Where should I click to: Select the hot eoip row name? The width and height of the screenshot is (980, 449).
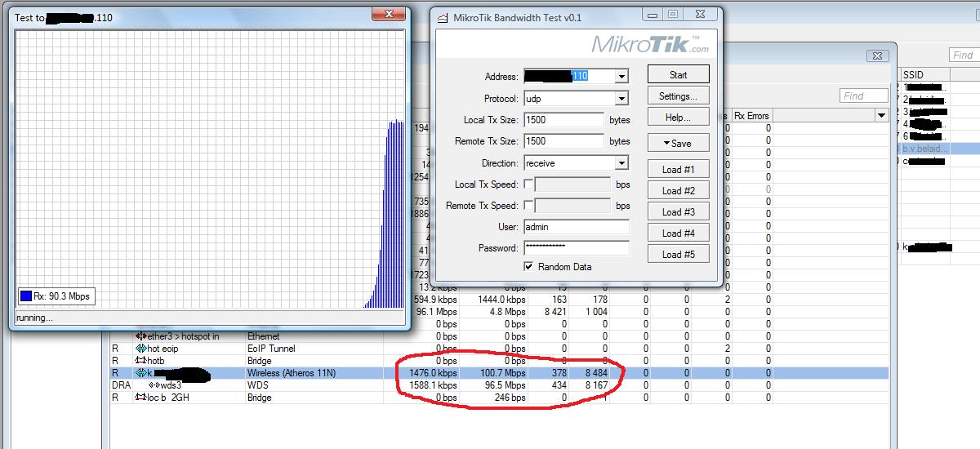click(x=163, y=349)
